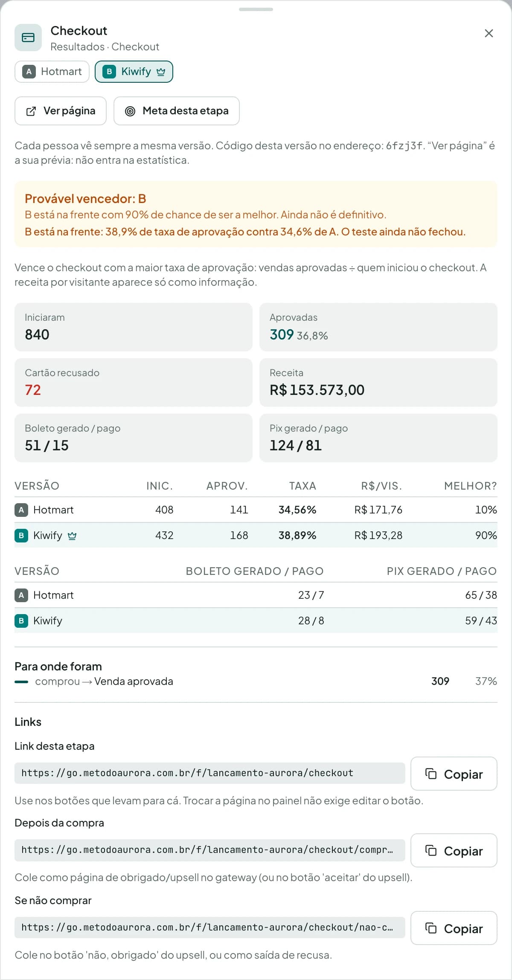The height and width of the screenshot is (980, 512).
Task: Click the 23 / 7 boleto cell for Hotmart
Action: [311, 595]
